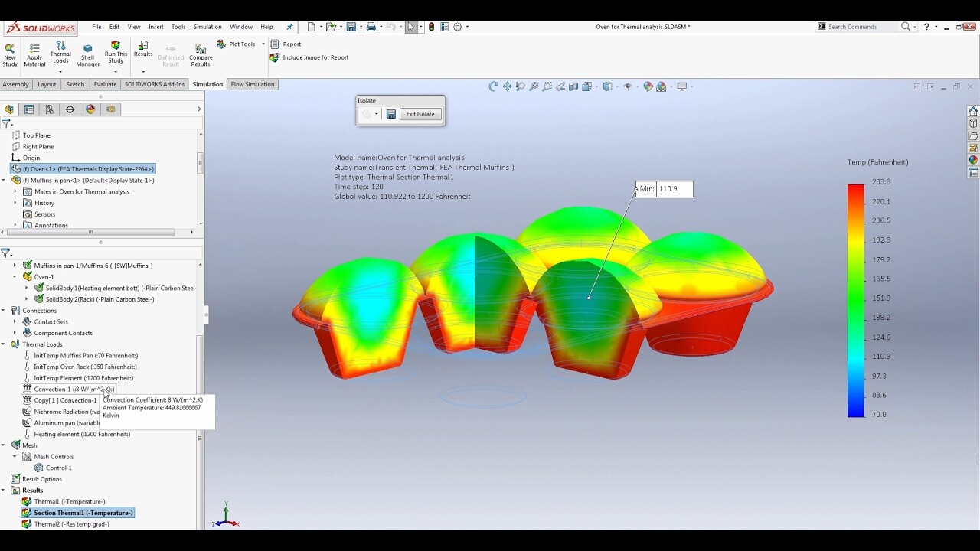
Task: Open Apply Material tool
Action: (34, 54)
